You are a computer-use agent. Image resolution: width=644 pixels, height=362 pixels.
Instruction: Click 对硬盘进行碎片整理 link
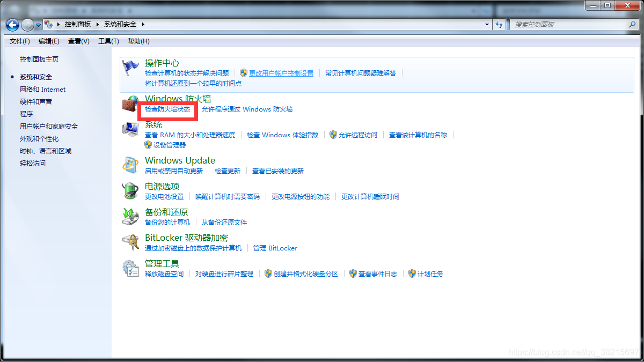224,274
